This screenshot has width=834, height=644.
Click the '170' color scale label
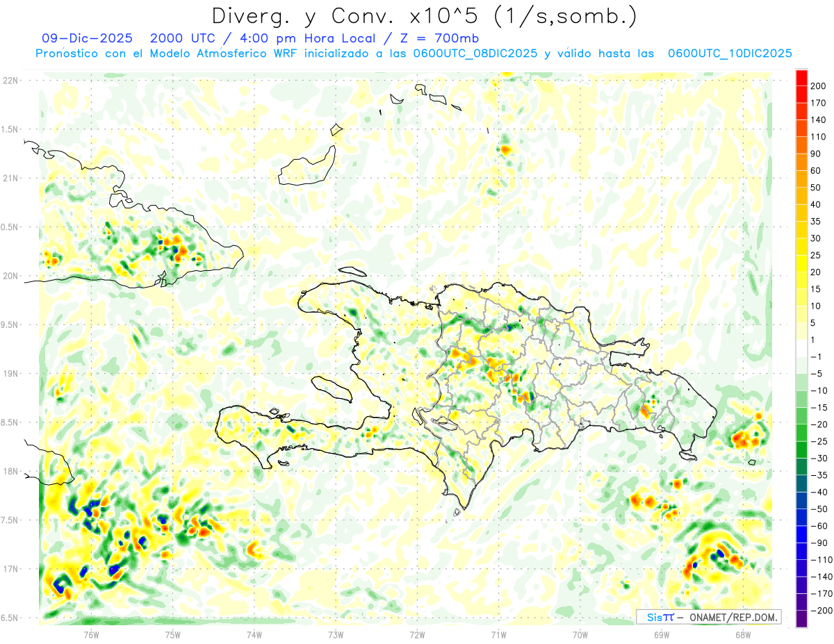tap(819, 103)
